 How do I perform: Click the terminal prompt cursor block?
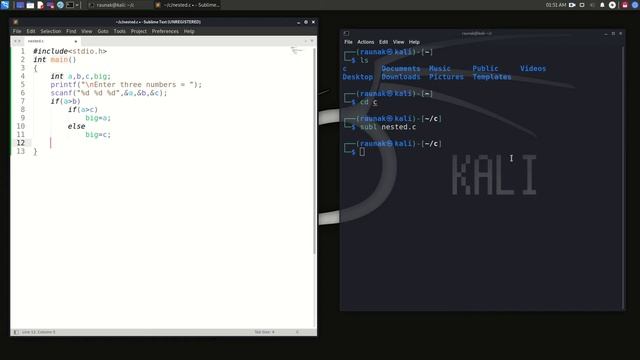[x=362, y=152]
